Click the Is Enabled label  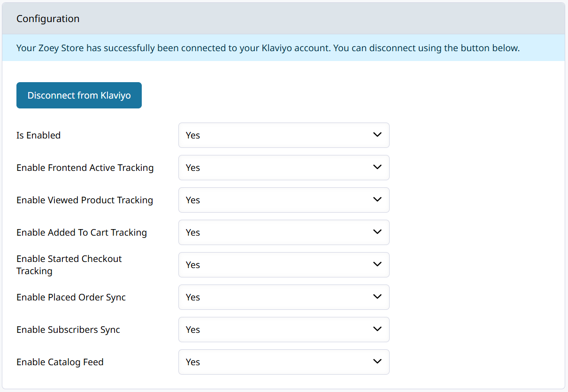pyautogui.click(x=38, y=135)
